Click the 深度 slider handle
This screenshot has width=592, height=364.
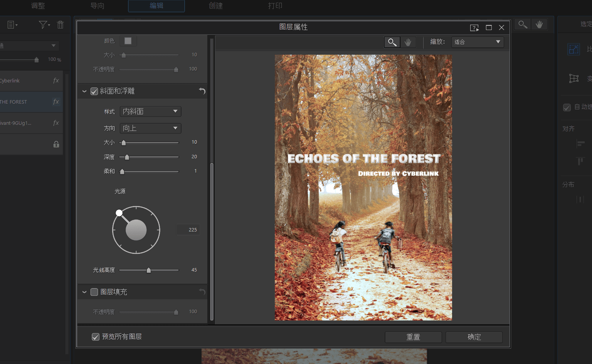(x=127, y=157)
